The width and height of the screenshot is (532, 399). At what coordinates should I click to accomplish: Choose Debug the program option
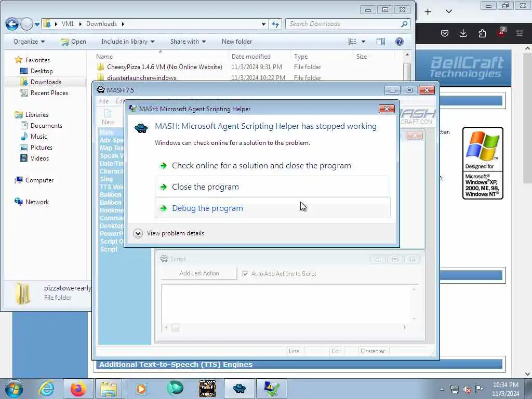(272, 208)
